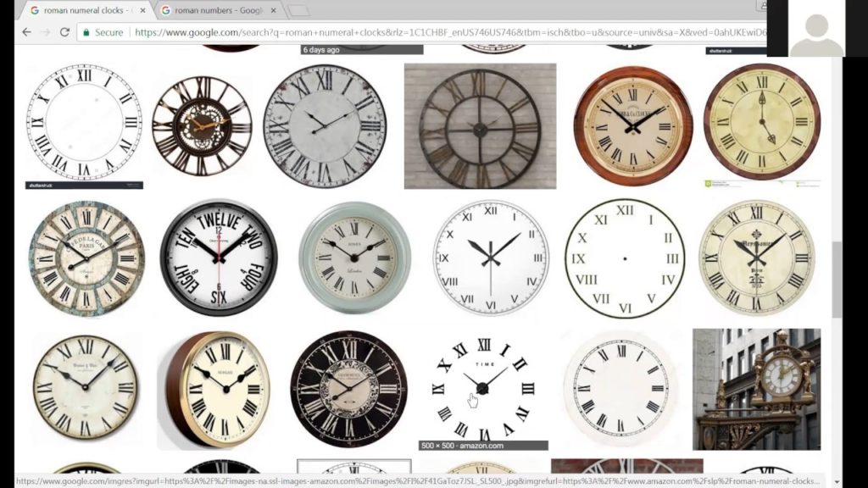Viewport: 868px width, 488px height.
Task: Close the 'roman numeral clocks' tab
Action: click(x=142, y=10)
